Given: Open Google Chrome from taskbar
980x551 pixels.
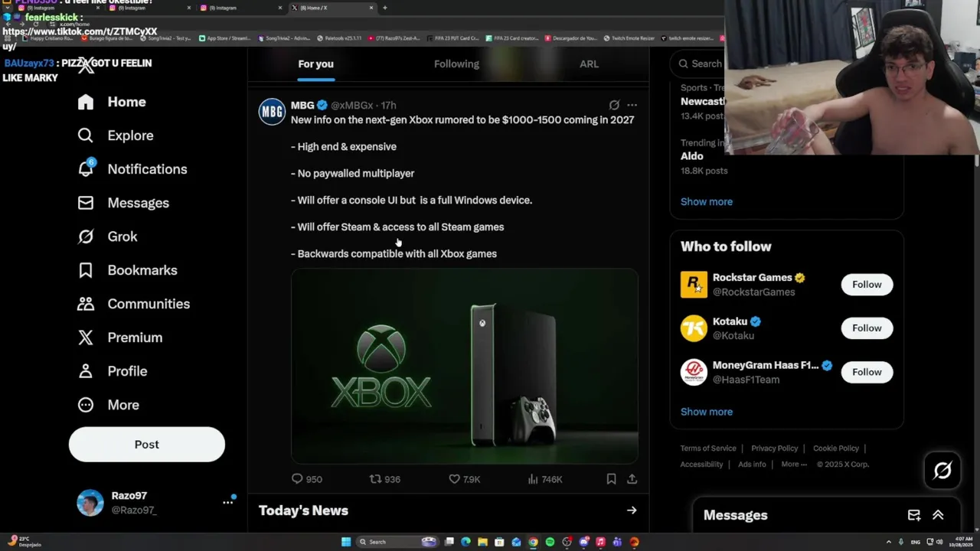Looking at the screenshot, I should 533,542.
